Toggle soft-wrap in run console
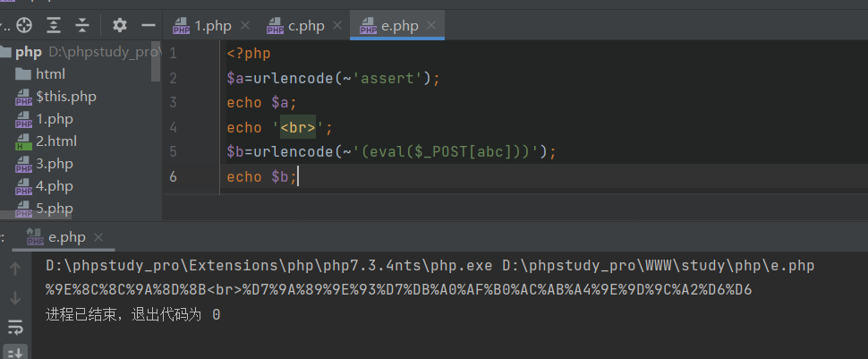 (x=15, y=328)
